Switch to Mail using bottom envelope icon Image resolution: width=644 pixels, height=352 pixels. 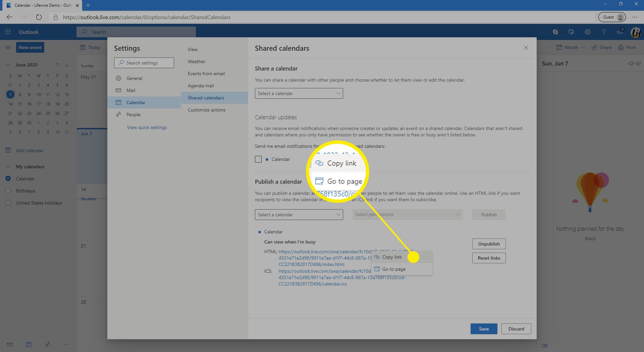point(9,344)
